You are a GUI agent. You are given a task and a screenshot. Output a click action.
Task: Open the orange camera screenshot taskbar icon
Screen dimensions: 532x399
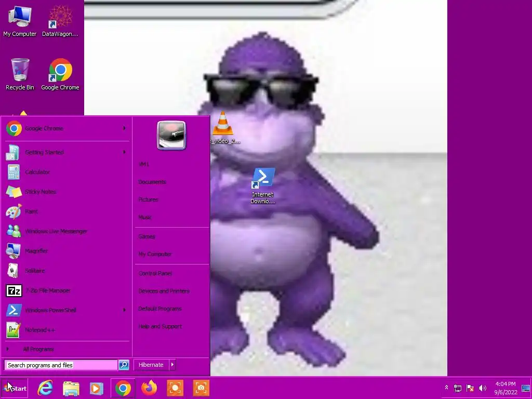click(201, 388)
